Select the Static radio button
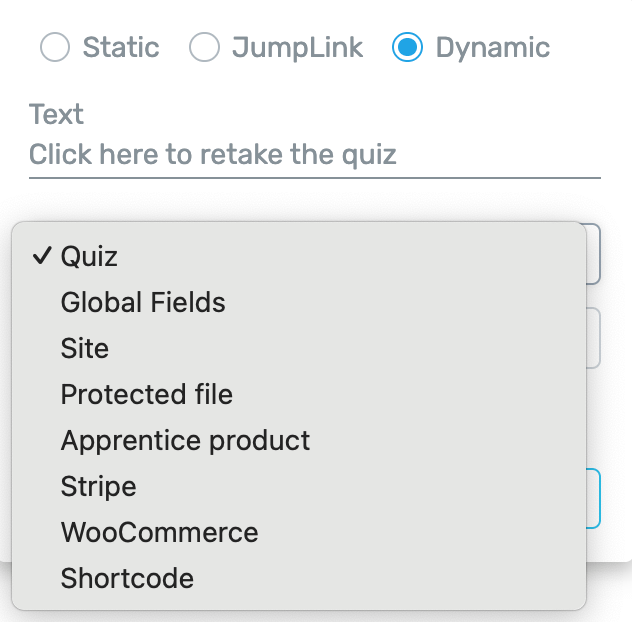This screenshot has width=632, height=622. click(54, 47)
